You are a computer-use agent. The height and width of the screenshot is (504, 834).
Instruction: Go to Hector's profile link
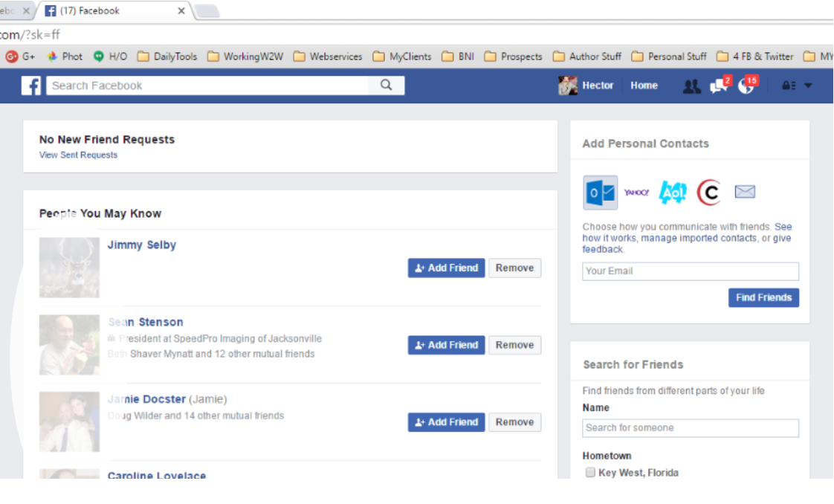[x=598, y=85]
